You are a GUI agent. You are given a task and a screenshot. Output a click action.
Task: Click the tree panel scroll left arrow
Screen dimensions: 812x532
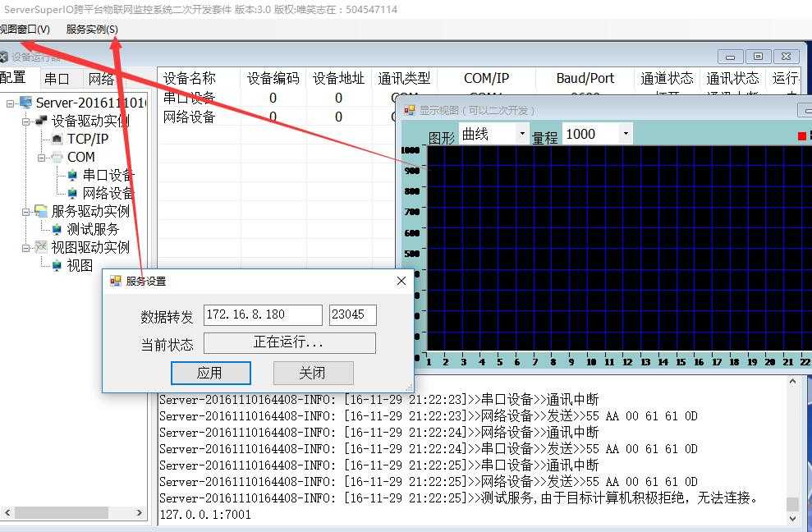coord(7,513)
